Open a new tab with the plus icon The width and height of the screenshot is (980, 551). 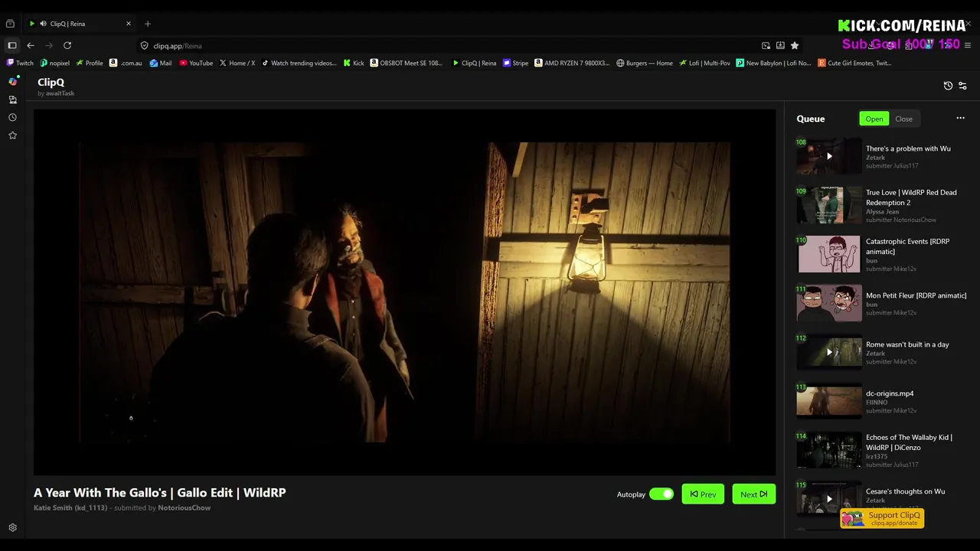point(148,24)
